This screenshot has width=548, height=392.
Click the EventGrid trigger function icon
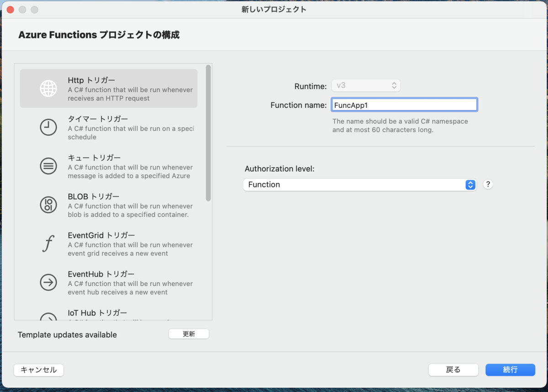tap(48, 244)
